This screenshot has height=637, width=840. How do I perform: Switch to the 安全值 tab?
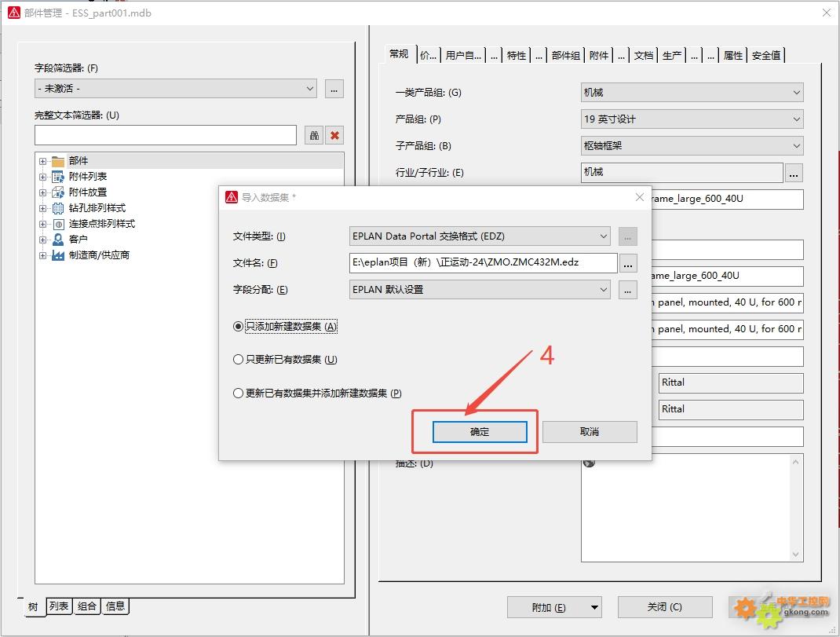766,55
